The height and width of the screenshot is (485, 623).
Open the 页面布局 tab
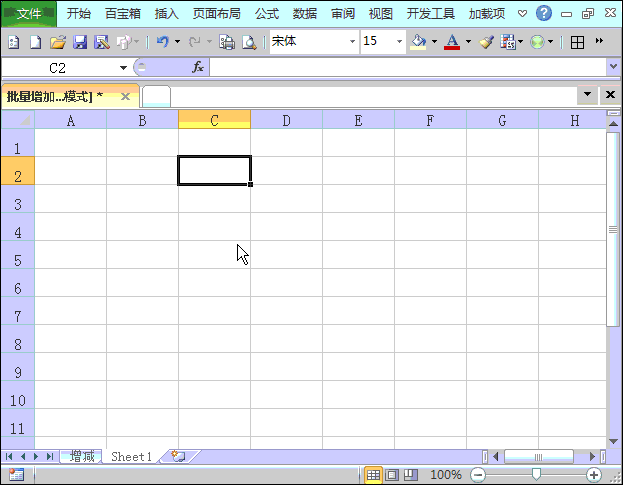(x=217, y=14)
